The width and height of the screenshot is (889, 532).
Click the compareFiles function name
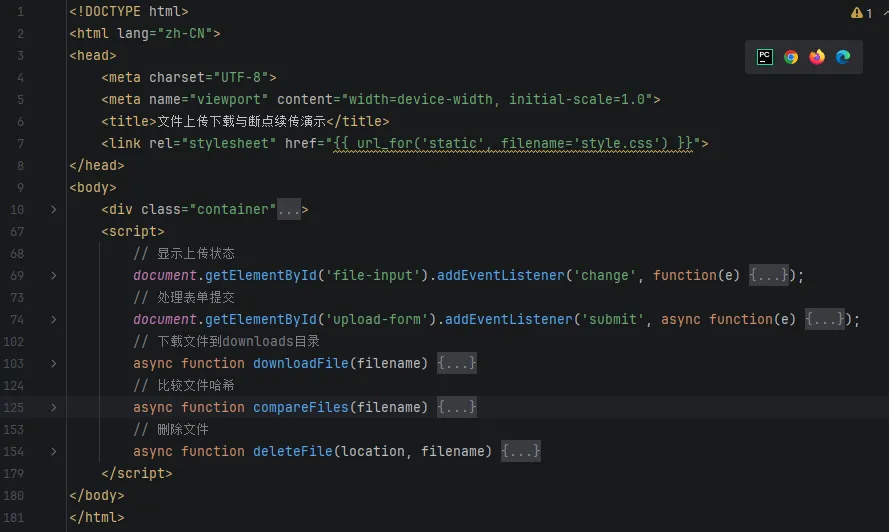(x=300, y=408)
